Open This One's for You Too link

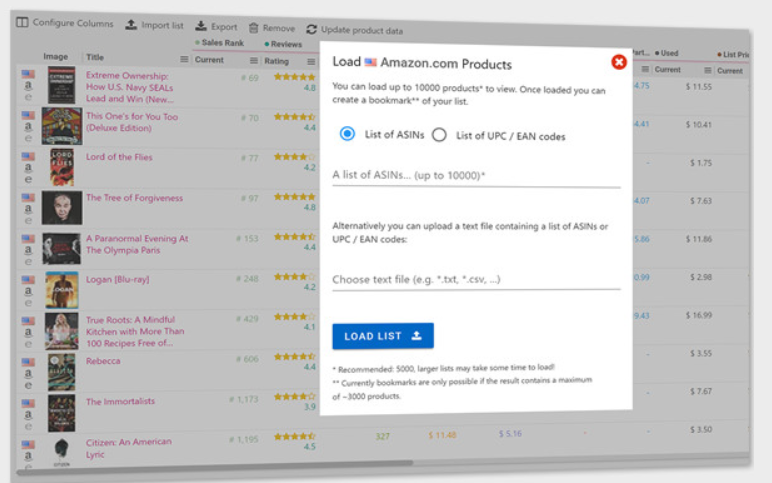click(x=132, y=122)
